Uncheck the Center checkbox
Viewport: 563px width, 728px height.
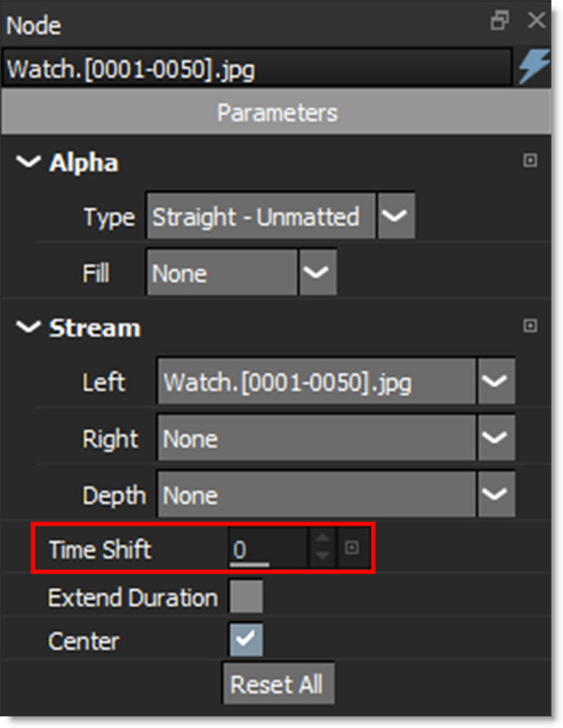click(x=246, y=640)
